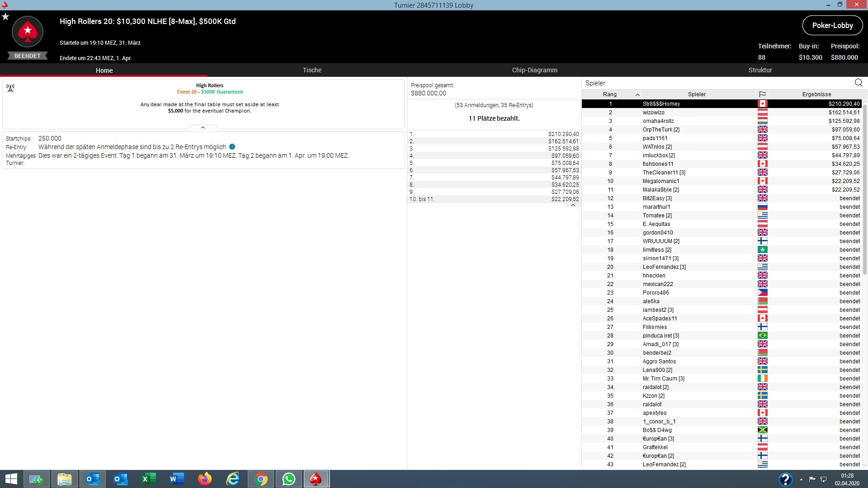Collapse the tournament description panel

203,128
